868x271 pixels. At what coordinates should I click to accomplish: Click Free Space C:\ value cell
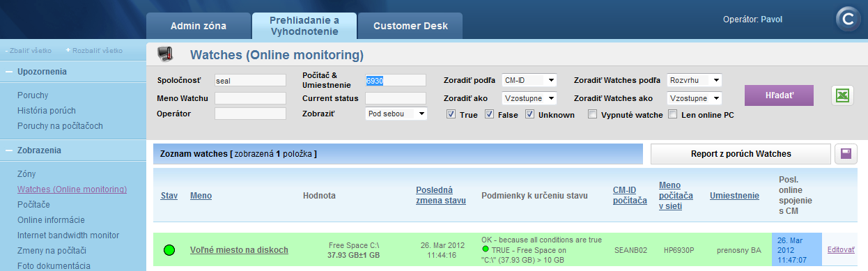[x=355, y=249]
